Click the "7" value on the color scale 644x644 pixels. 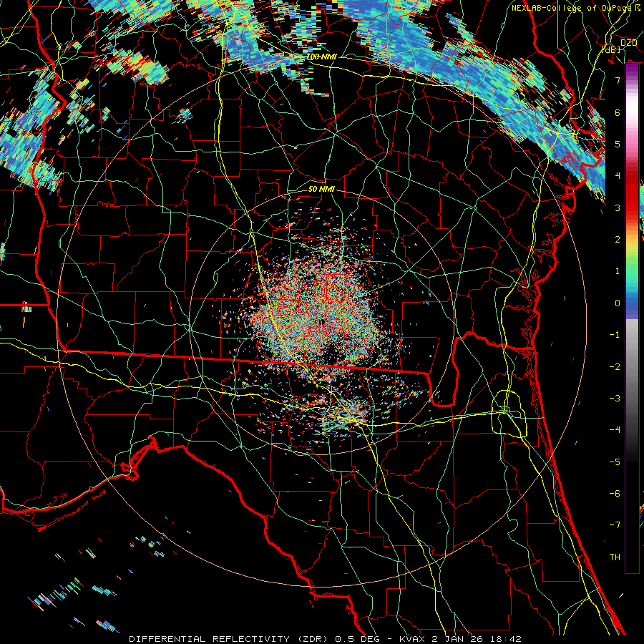(618, 80)
